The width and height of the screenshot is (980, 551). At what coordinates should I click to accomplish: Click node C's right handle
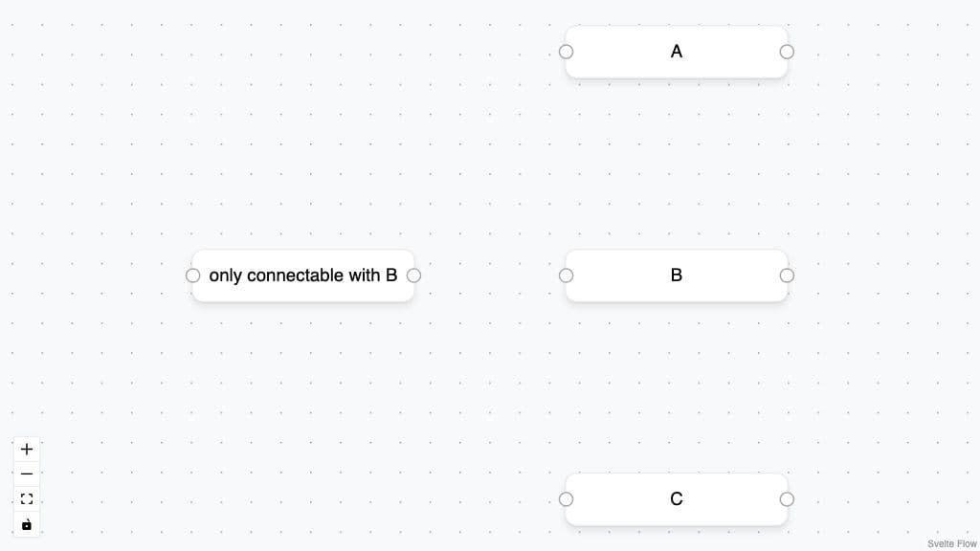(787, 499)
